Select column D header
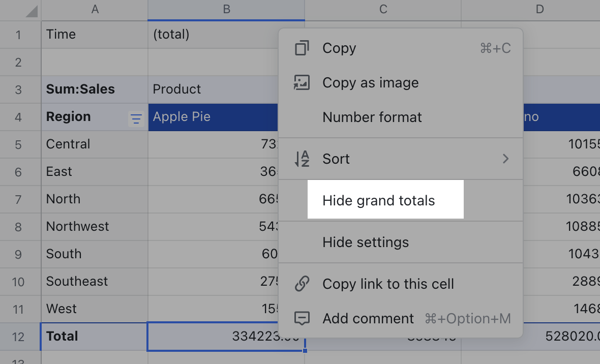 539,10
